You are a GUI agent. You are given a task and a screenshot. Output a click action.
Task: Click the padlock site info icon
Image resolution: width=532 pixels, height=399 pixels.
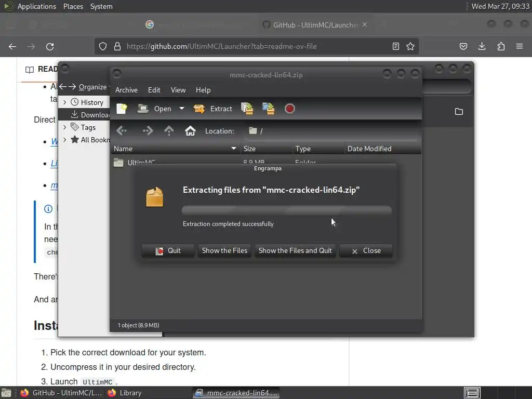point(117,46)
